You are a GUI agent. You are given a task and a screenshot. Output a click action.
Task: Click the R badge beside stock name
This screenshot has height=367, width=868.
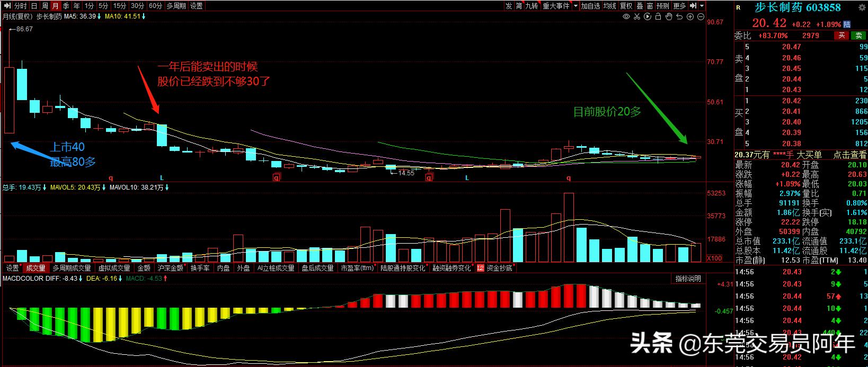(738, 7)
